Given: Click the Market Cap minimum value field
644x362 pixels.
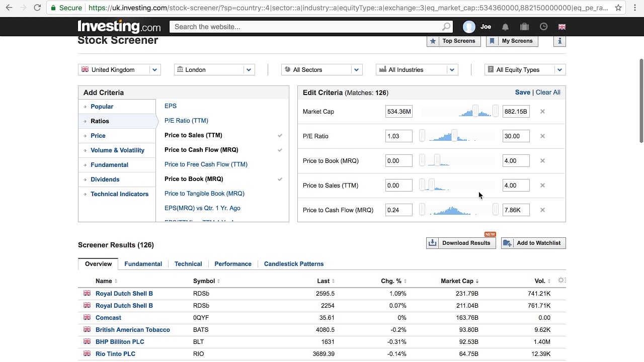Looking at the screenshot, I should 398,112.
